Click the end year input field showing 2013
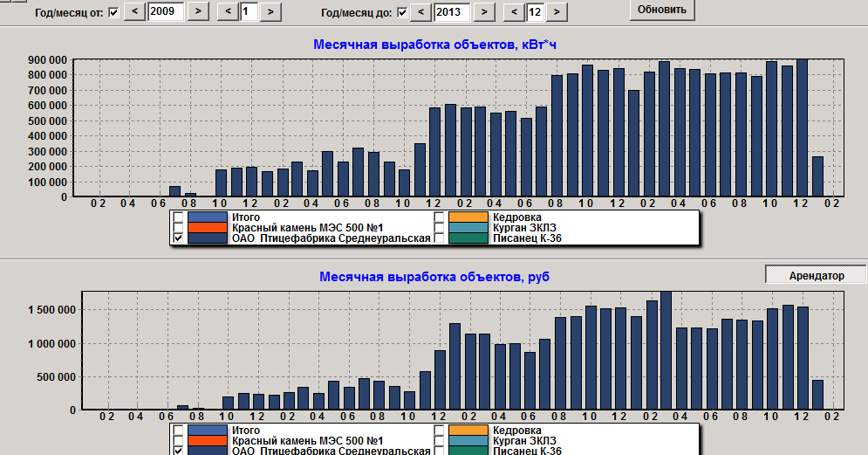 tap(451, 11)
